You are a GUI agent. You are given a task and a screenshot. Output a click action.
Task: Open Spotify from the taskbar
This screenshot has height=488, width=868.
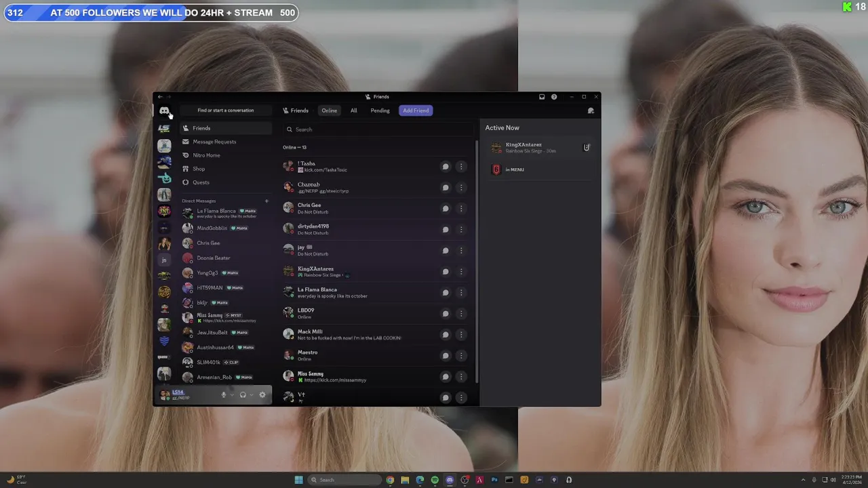pos(435,480)
